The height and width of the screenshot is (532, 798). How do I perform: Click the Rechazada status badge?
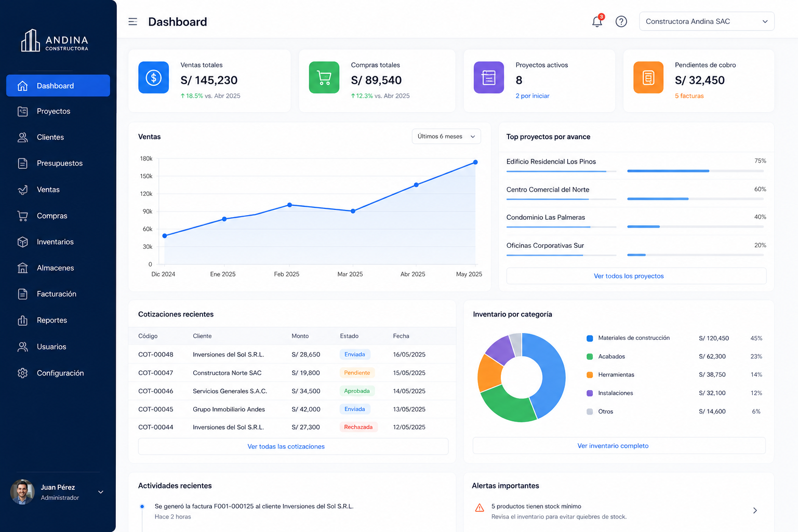pos(358,427)
